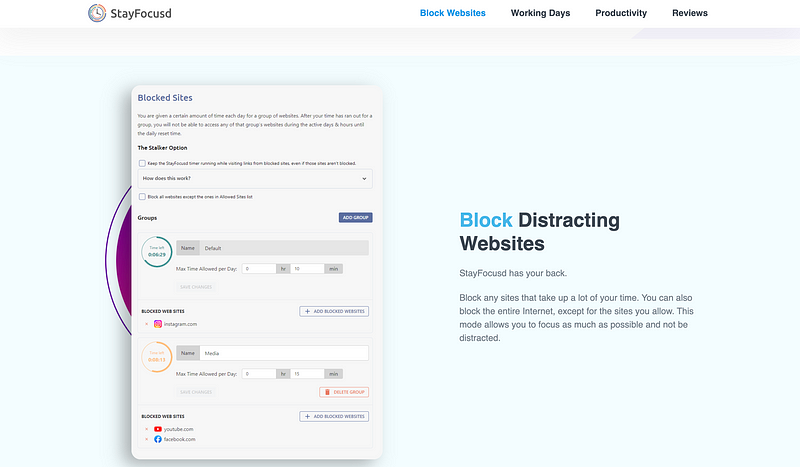This screenshot has width=800, height=467.
Task: Click 'BLOCKED WEB SITES' label above instagram.com
Action: [x=163, y=311]
